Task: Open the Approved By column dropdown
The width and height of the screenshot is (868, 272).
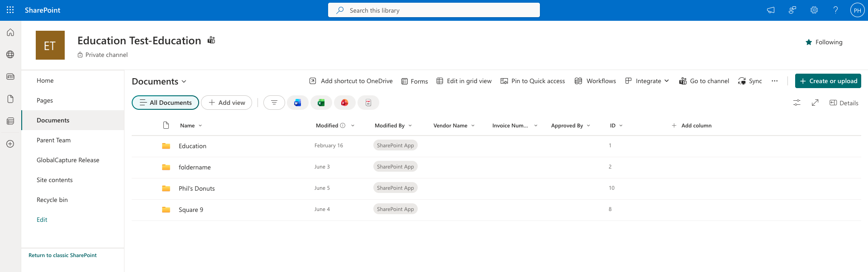Action: click(x=588, y=126)
